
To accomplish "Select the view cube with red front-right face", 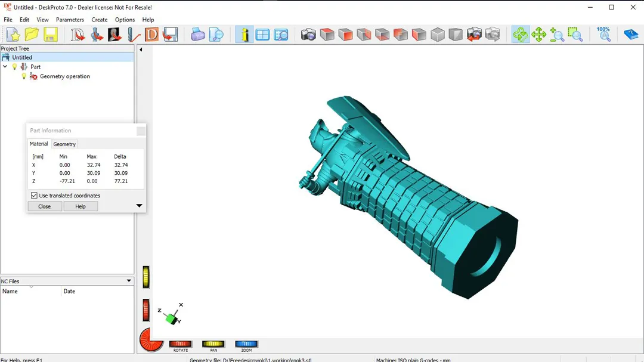I will pyautogui.click(x=345, y=35).
